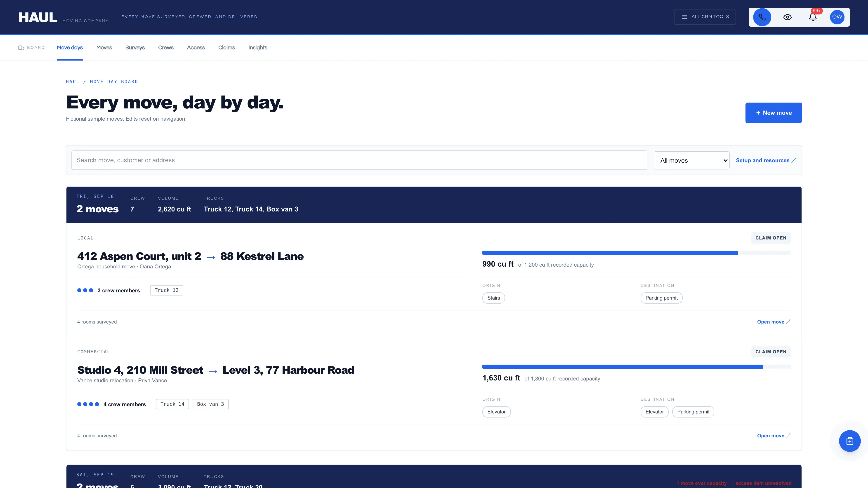
Task: Go to the Access tab
Action: coord(196,47)
